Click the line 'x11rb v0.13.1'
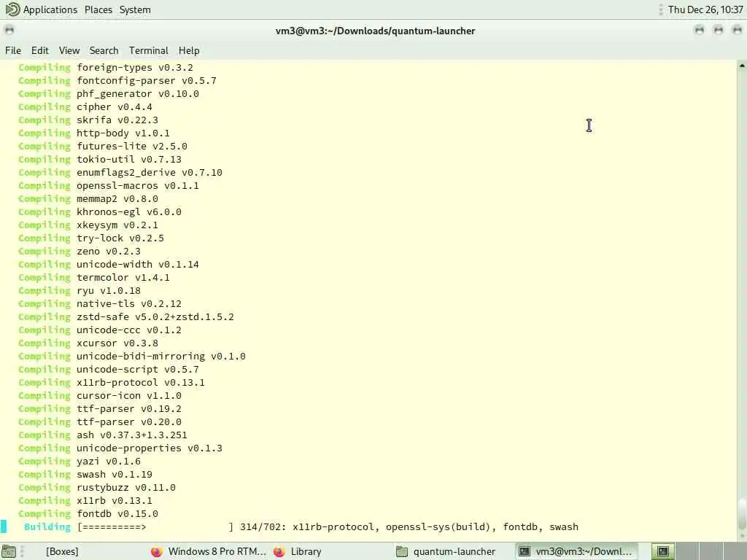This screenshot has height=560, width=747. point(115,501)
